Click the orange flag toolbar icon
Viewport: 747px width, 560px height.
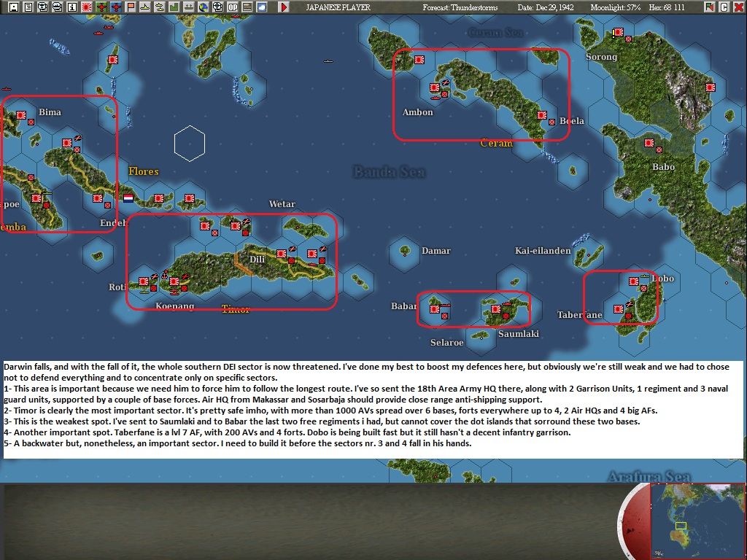(131, 7)
